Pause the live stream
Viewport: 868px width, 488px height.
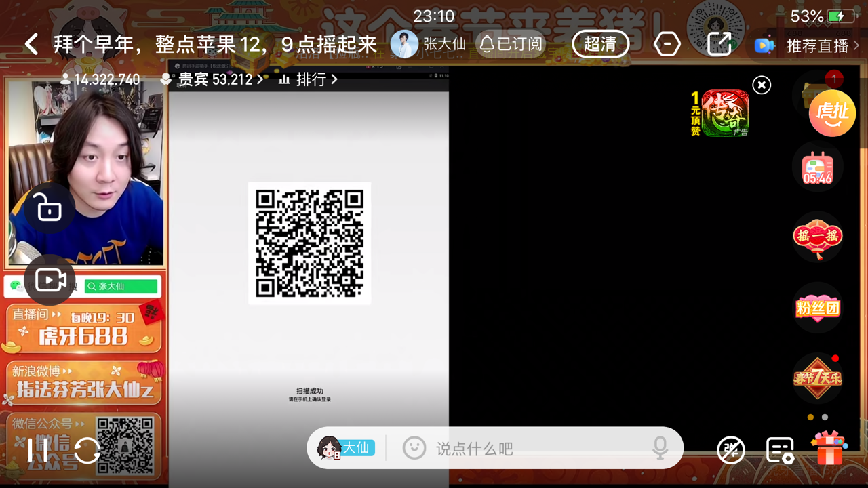[x=38, y=451]
